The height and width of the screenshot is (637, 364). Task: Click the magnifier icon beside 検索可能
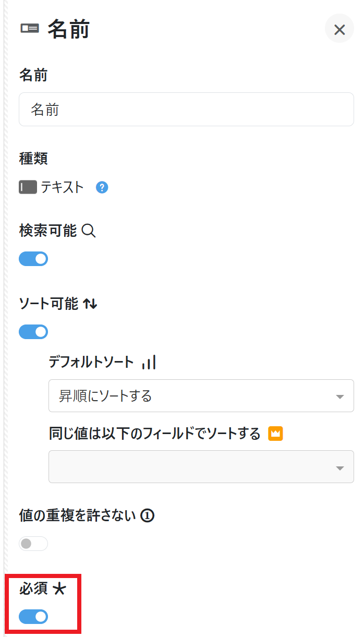coord(89,231)
